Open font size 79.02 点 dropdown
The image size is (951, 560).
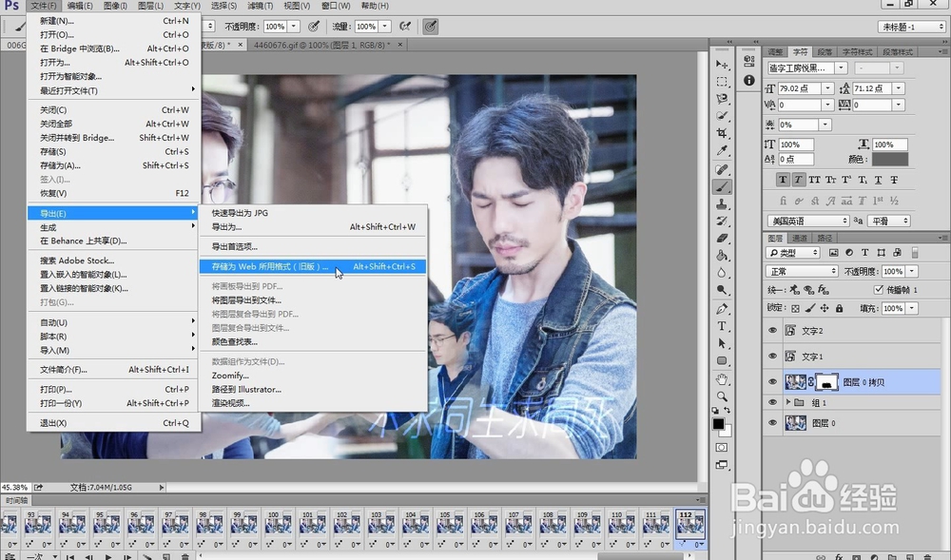click(x=828, y=88)
